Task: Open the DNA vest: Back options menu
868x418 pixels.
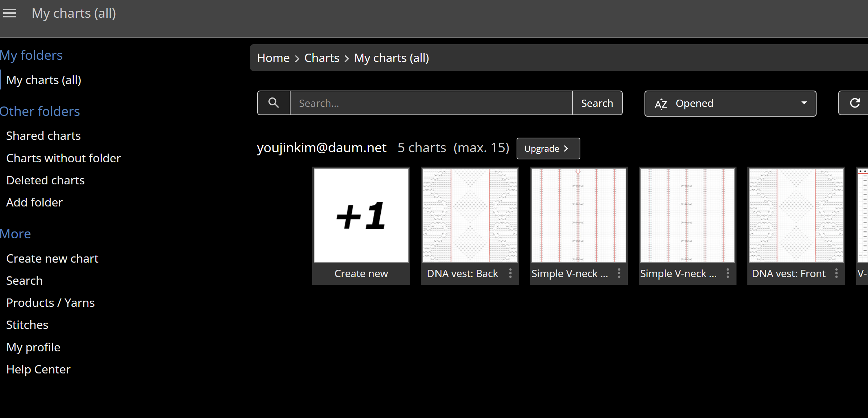Action: pyautogui.click(x=510, y=273)
